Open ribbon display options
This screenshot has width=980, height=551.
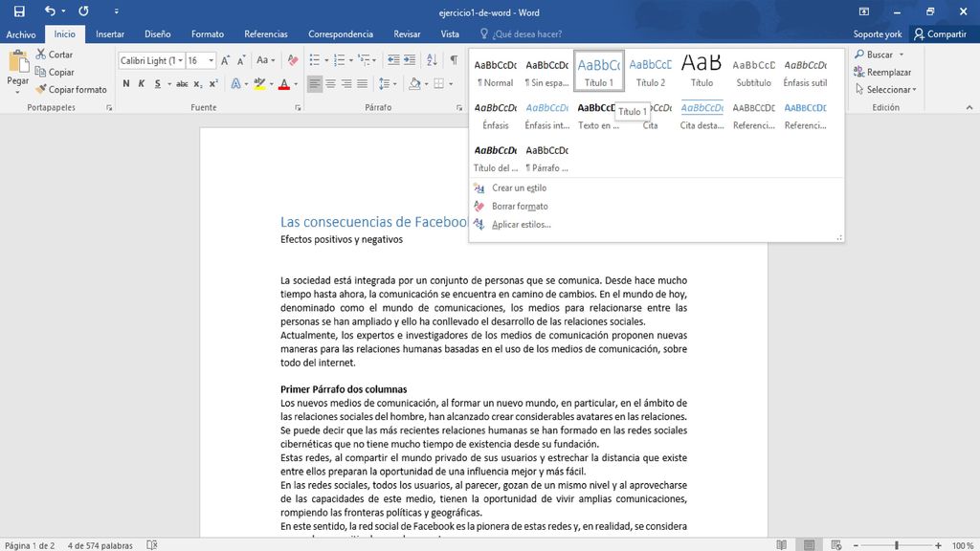864,11
